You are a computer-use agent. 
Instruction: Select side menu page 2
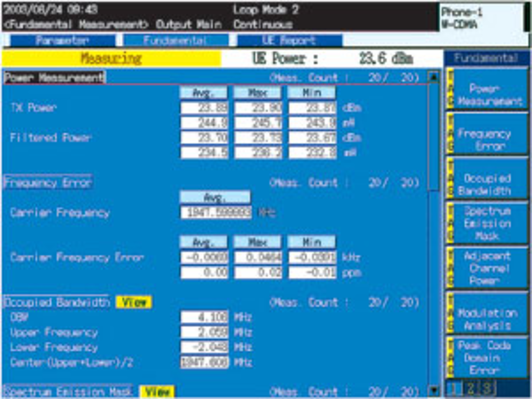[470, 389]
